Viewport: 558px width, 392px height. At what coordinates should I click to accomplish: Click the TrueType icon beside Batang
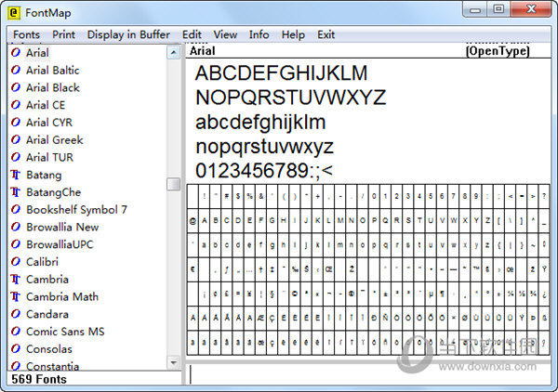[16, 175]
